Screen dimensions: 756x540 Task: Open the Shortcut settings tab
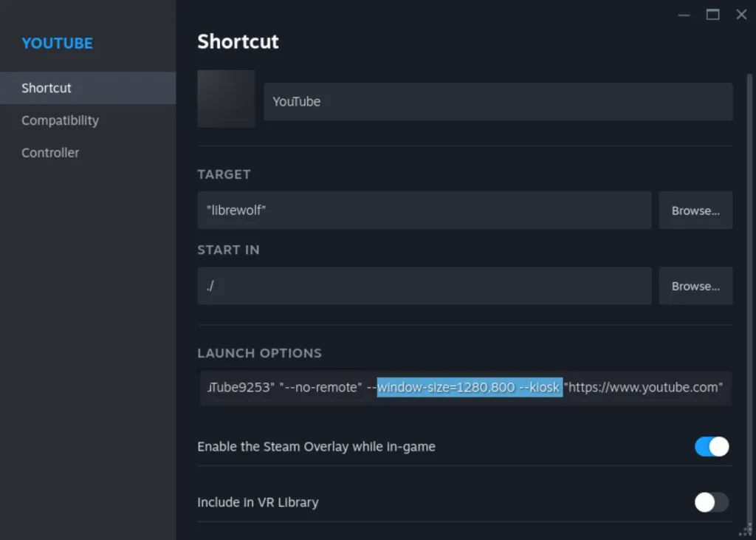coord(88,88)
